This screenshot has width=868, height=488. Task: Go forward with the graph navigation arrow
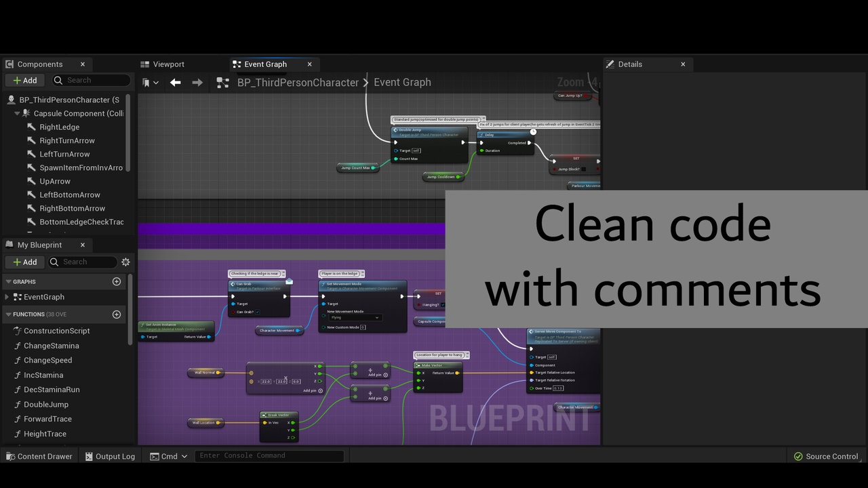[x=197, y=83]
